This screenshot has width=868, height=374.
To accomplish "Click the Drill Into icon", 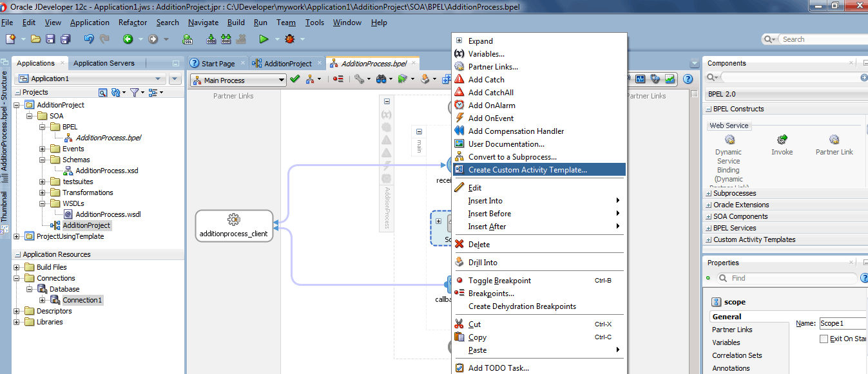I will point(459,262).
